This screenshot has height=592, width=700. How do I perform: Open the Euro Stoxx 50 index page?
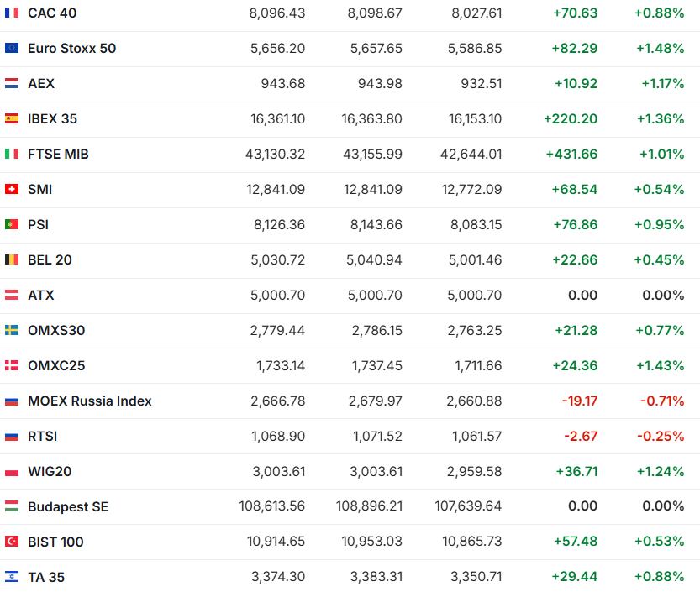71,48
